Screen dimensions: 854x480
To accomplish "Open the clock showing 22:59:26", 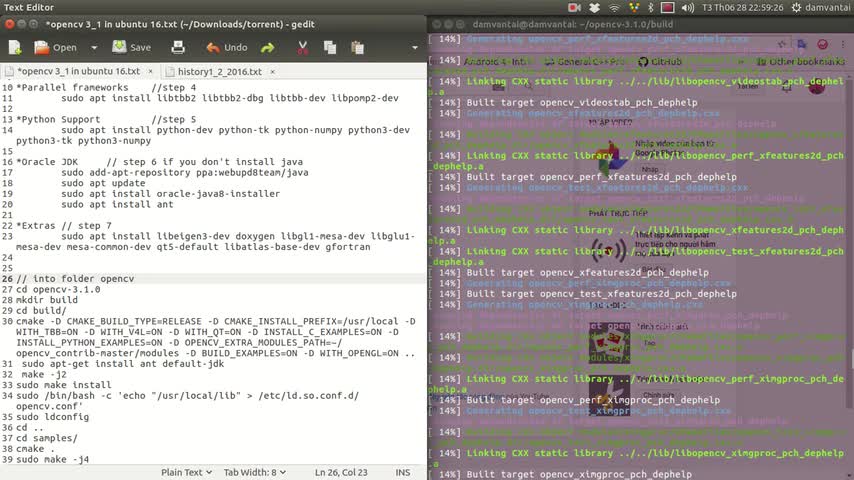I will click(x=742, y=8).
